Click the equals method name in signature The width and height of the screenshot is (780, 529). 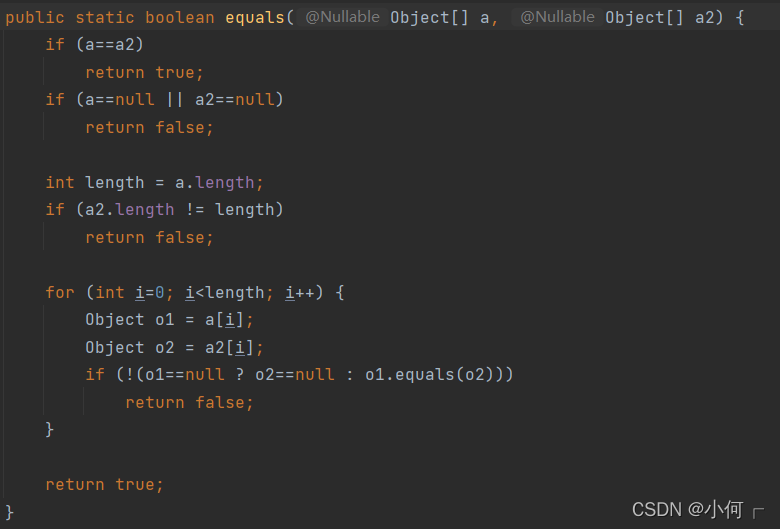[x=255, y=18]
